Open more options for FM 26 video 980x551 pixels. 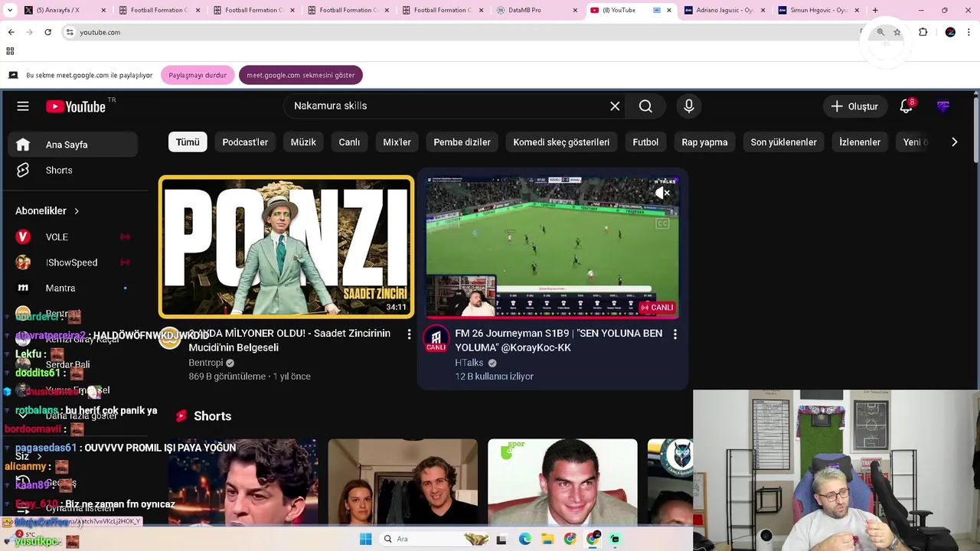(675, 334)
